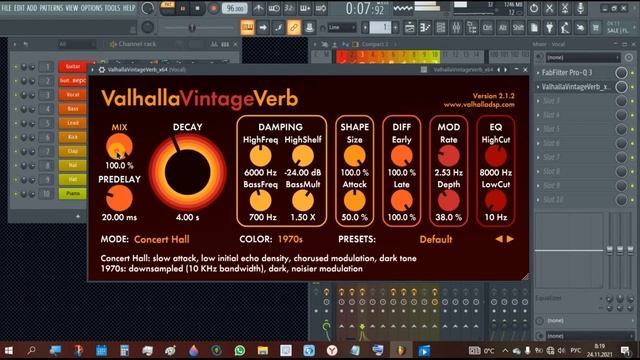Turn the PREDELAY knob

coord(119,198)
